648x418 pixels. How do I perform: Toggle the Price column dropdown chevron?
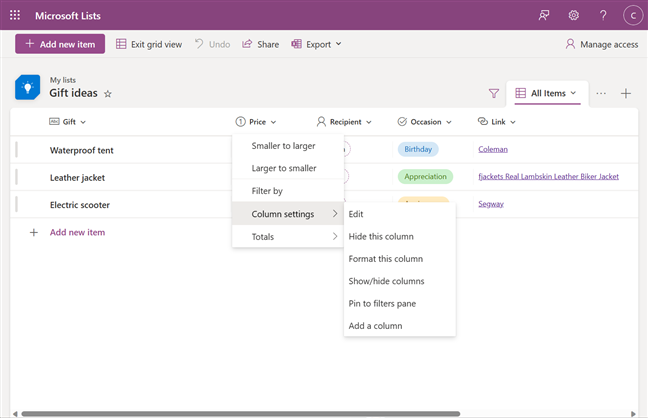pos(273,122)
